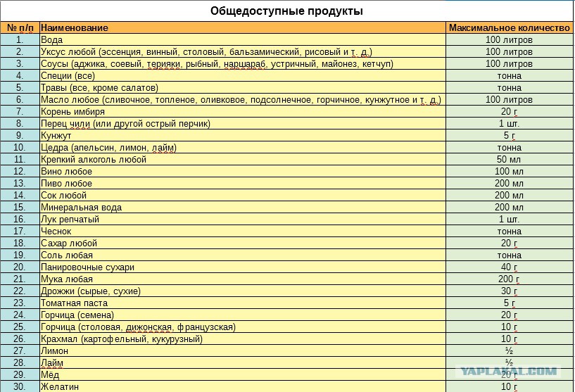
Task: Select the cell 'Сахар любой'
Action: (243, 243)
